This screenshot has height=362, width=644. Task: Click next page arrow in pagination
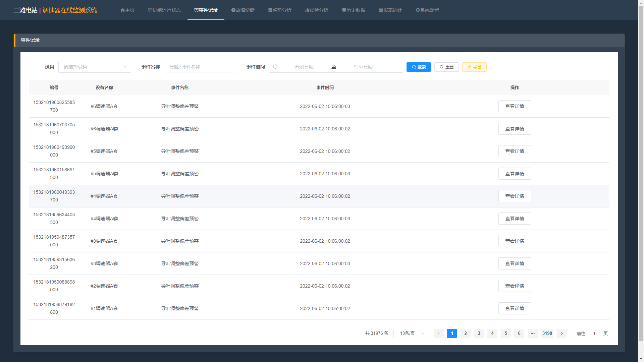tap(562, 334)
